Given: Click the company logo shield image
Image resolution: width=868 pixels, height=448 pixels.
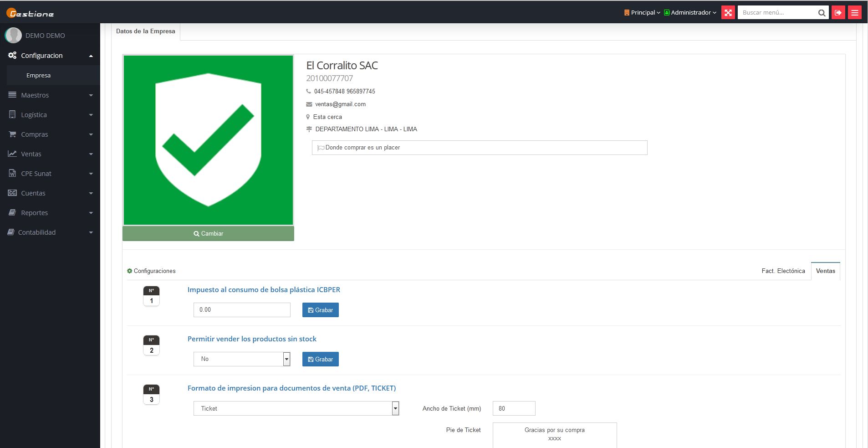Looking at the screenshot, I should pyautogui.click(x=208, y=140).
